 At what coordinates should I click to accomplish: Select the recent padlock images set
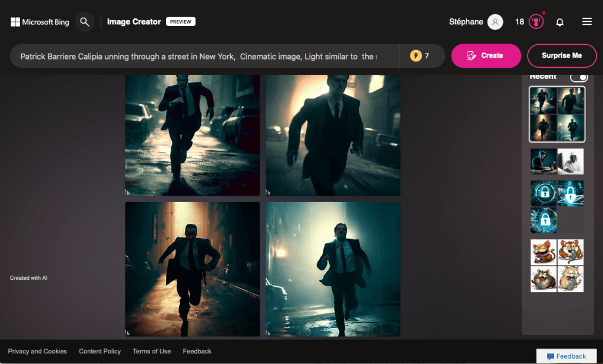click(556, 207)
